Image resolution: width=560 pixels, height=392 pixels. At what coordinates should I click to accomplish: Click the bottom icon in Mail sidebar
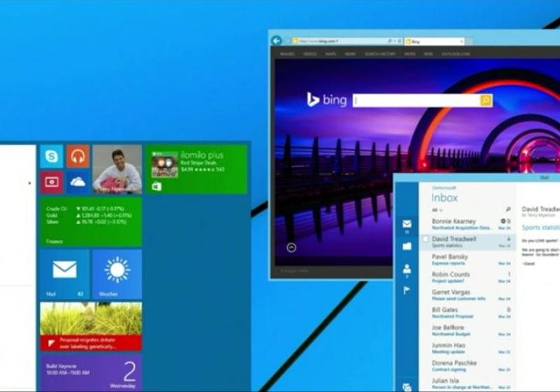coord(407,387)
